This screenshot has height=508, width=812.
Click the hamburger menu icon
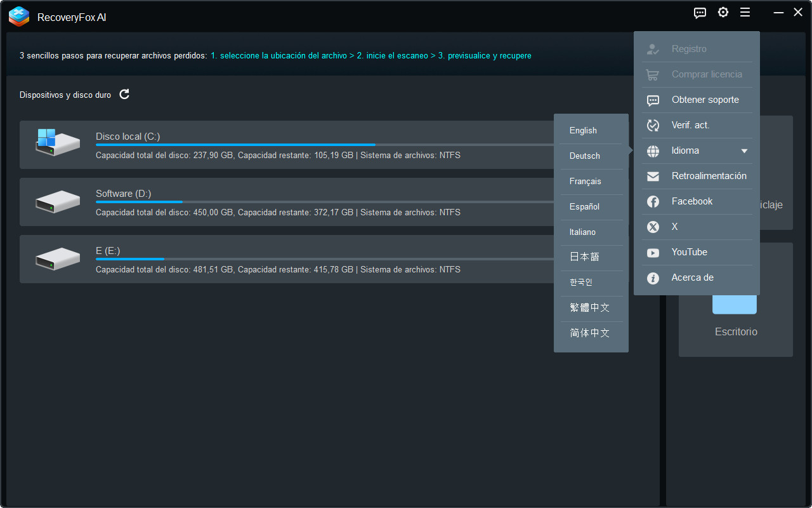click(745, 13)
